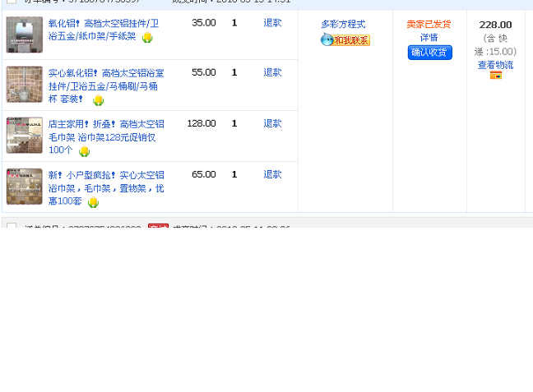View shipping via 查看物流 link
Viewport: 533px width, 392px height.
tap(495, 65)
